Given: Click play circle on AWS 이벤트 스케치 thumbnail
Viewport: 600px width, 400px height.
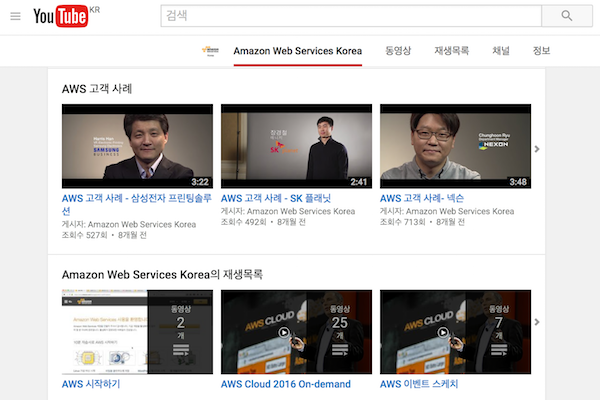Looking at the screenshot, I should [x=443, y=332].
